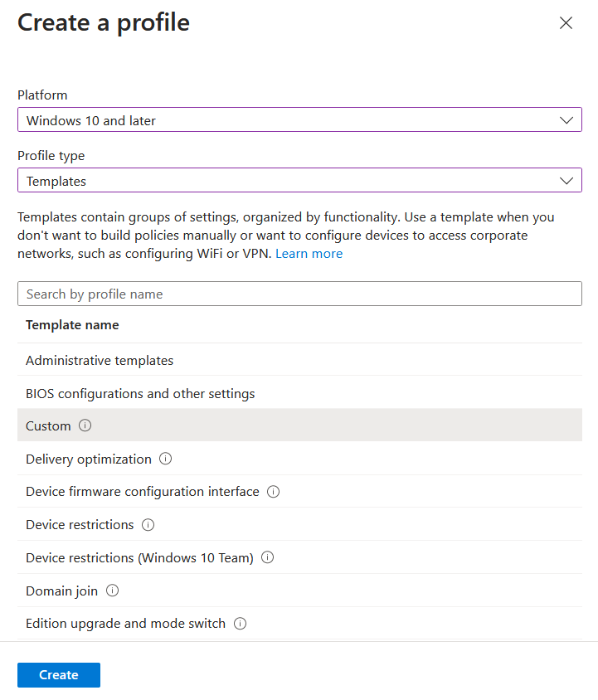Open the Learn more link

pos(309,254)
